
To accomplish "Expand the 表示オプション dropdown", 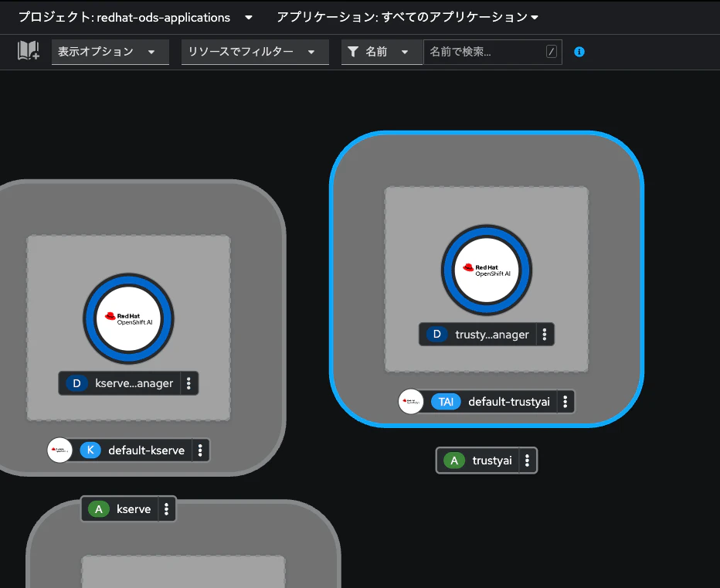I will click(x=110, y=52).
